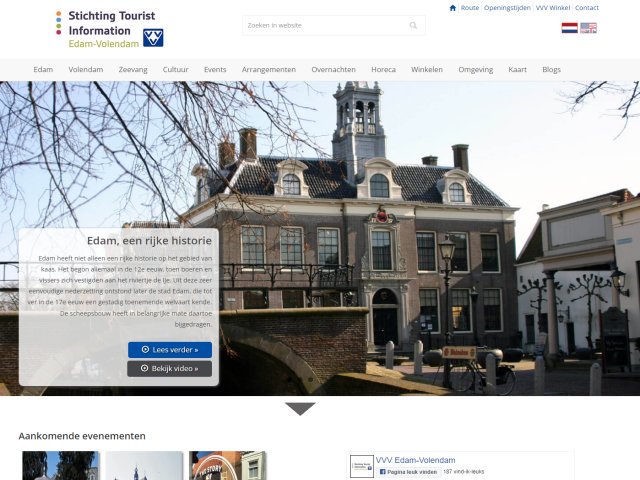Focus the 'Zoeken in website' search field
Screen dimensions: 640x480
(325, 25)
